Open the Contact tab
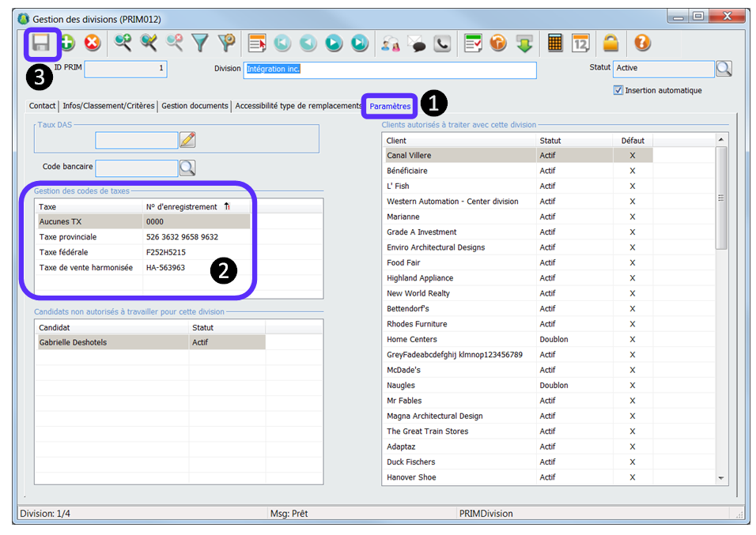Image resolution: width=756 pixels, height=535 pixels. tap(43, 106)
